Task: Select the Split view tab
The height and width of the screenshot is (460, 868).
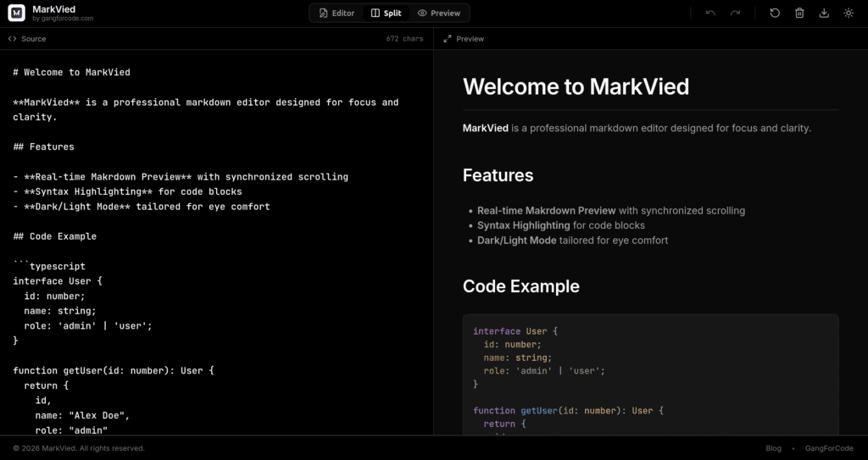Action: (x=386, y=13)
